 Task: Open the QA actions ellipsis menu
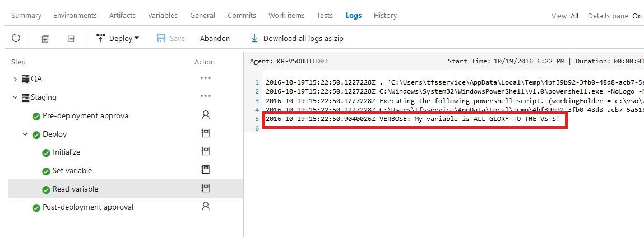pyautogui.click(x=205, y=78)
